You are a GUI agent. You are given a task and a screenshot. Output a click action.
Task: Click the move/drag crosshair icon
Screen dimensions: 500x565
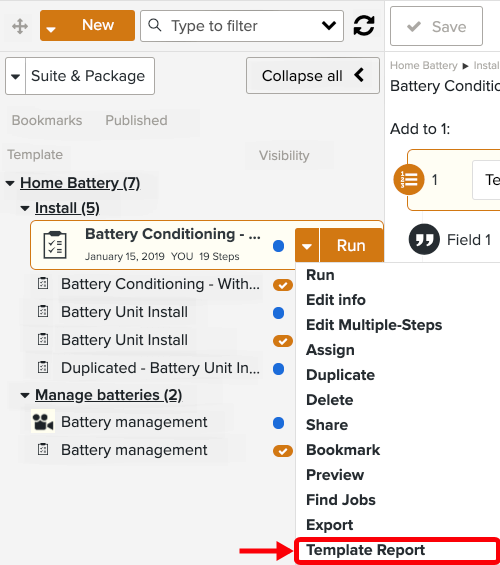(x=19, y=26)
